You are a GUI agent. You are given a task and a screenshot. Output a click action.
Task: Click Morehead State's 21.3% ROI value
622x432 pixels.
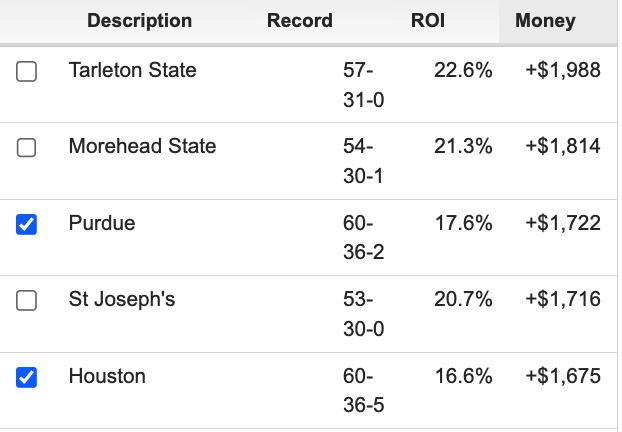pyautogui.click(x=463, y=146)
